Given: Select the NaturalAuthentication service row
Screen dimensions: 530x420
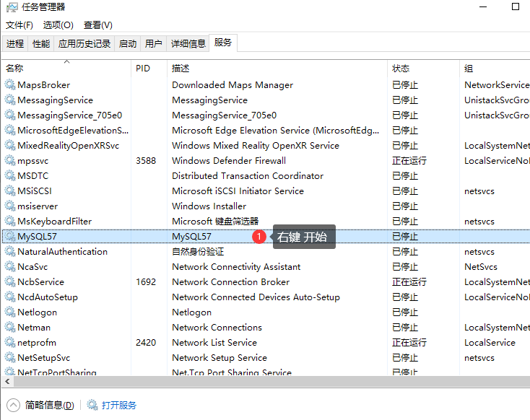Looking at the screenshot, I should tap(62, 252).
